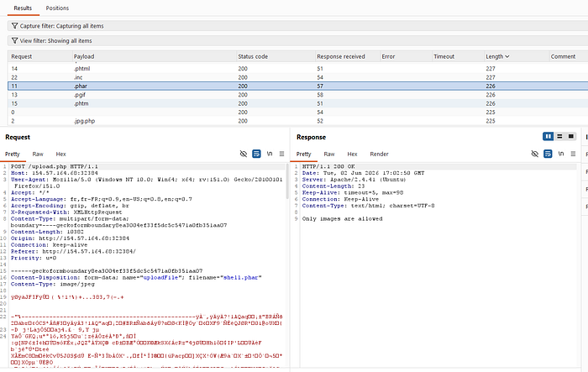
Task: Click the Content-Length: 23 response header
Action: [333, 186]
